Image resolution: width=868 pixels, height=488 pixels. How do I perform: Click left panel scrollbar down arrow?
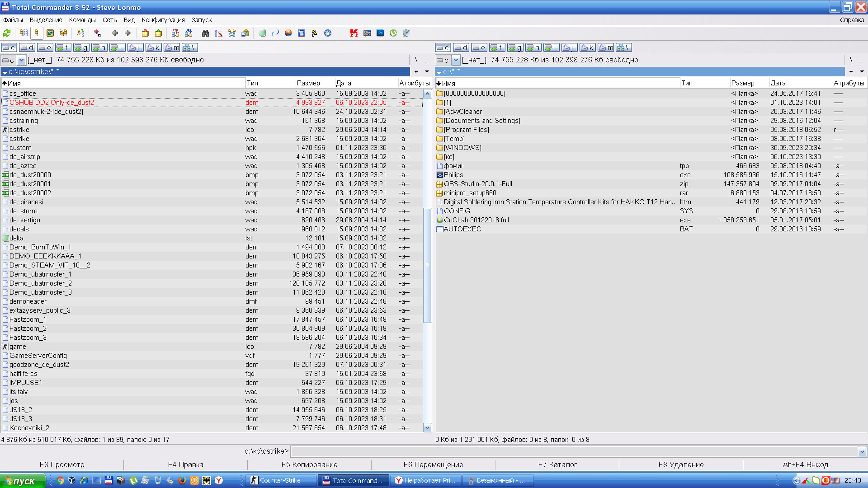tap(428, 427)
